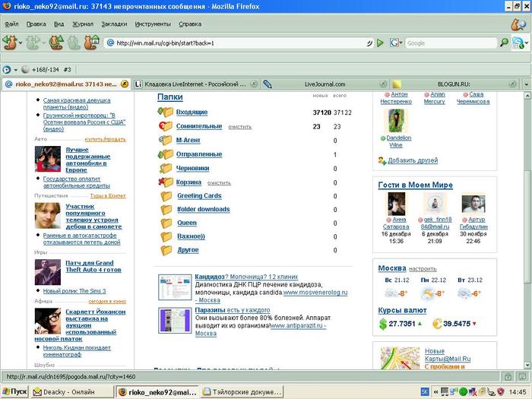Viewport: 532px width, 399px height.
Task: Click the padlock security icon in status bar
Action: [508, 377]
